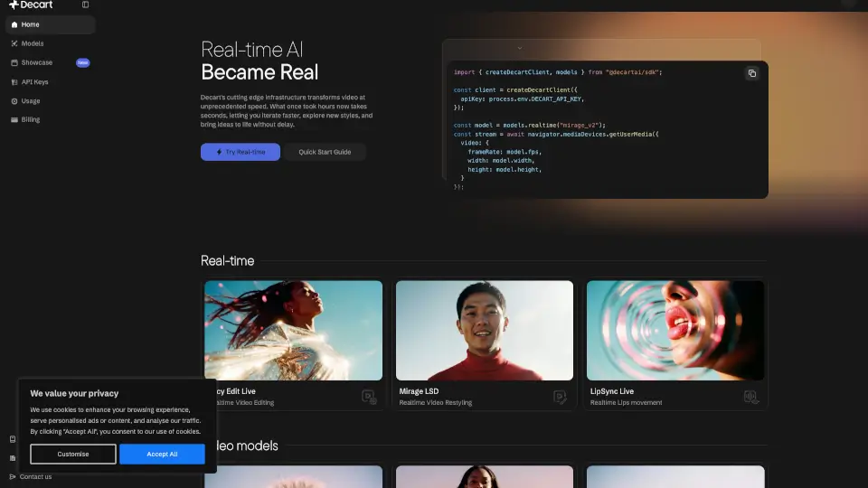This screenshot has width=868, height=488.
Task: Open the Quick Start Guide
Action: click(325, 152)
